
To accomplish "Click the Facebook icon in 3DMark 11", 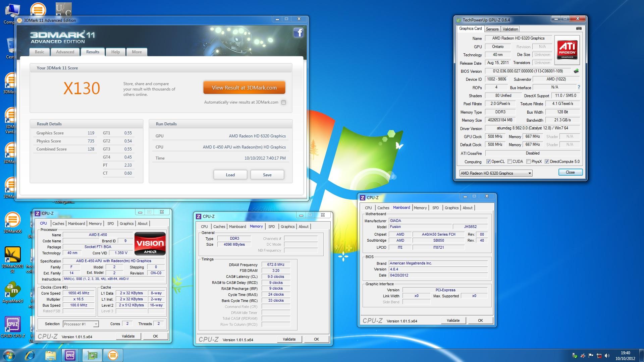I will click(298, 33).
